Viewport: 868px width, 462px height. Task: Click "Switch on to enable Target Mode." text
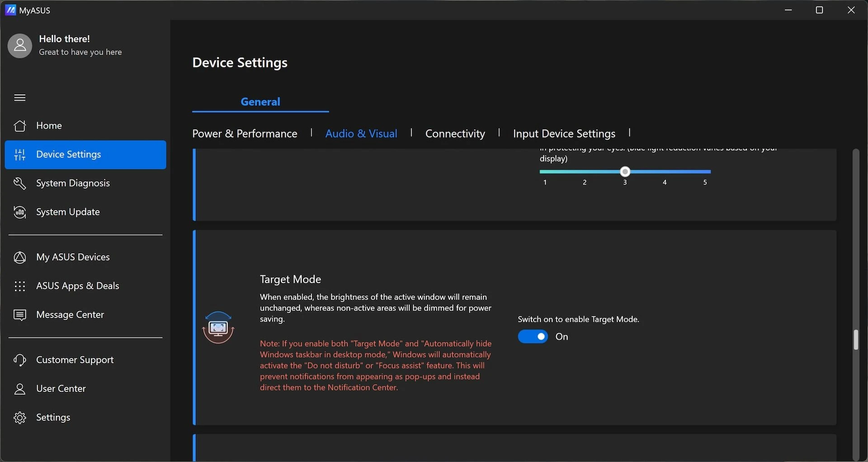click(578, 319)
